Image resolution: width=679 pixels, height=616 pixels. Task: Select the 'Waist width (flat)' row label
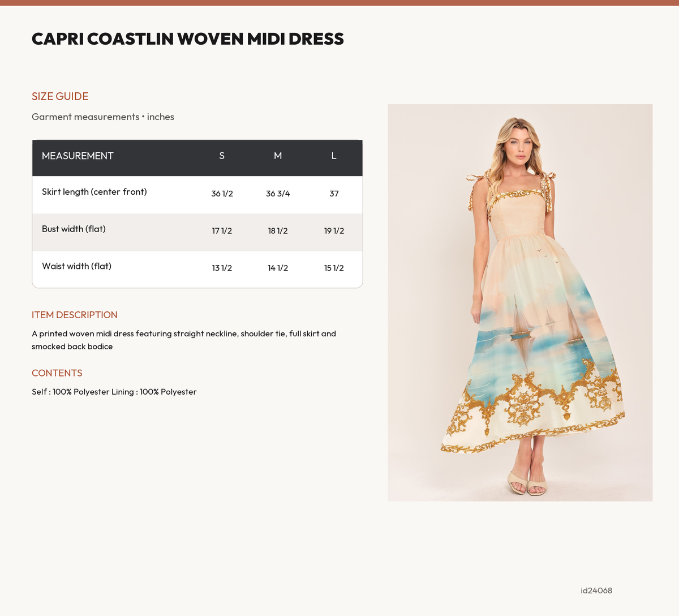click(x=76, y=266)
